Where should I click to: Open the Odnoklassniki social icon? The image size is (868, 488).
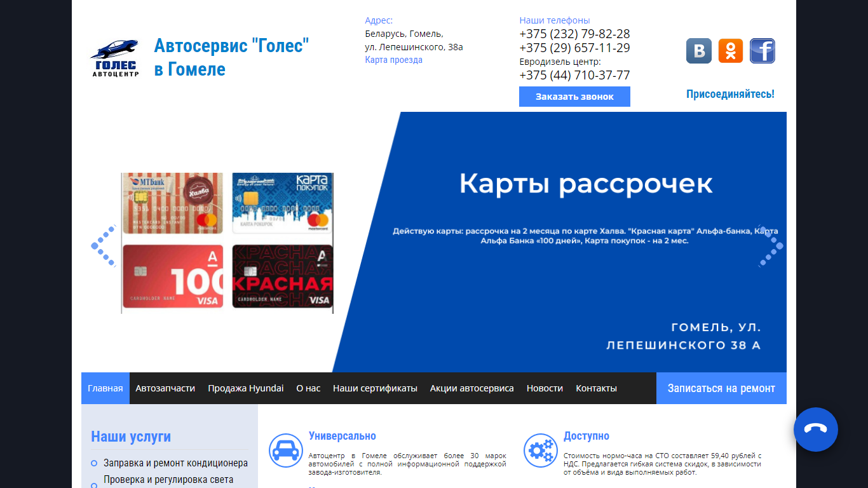click(731, 51)
